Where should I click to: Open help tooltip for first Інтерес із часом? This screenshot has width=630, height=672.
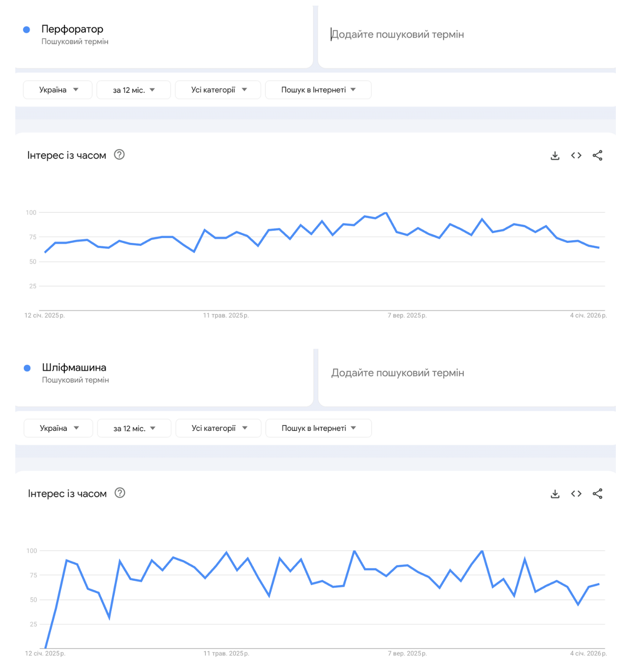[x=119, y=155]
